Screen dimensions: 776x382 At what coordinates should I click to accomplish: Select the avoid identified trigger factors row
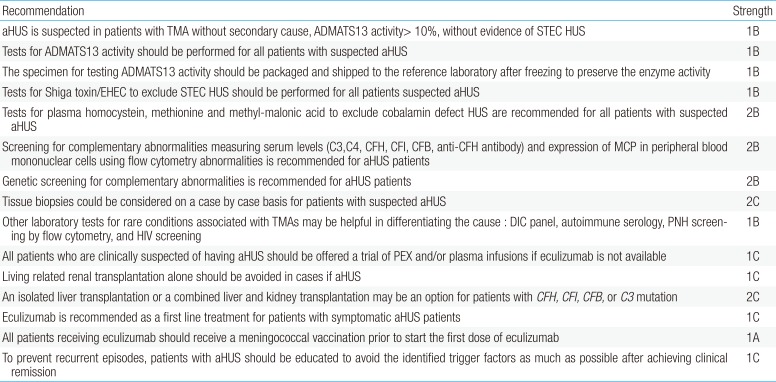point(388,365)
